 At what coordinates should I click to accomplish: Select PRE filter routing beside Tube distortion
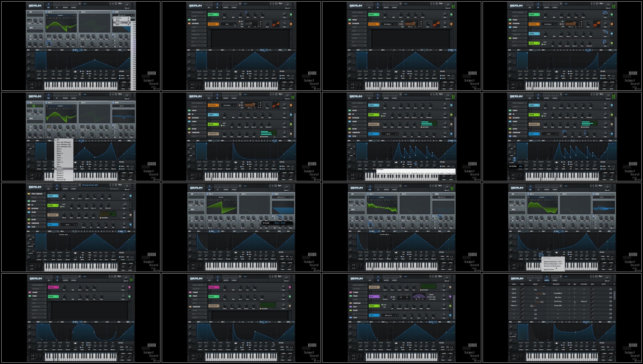[x=239, y=24]
